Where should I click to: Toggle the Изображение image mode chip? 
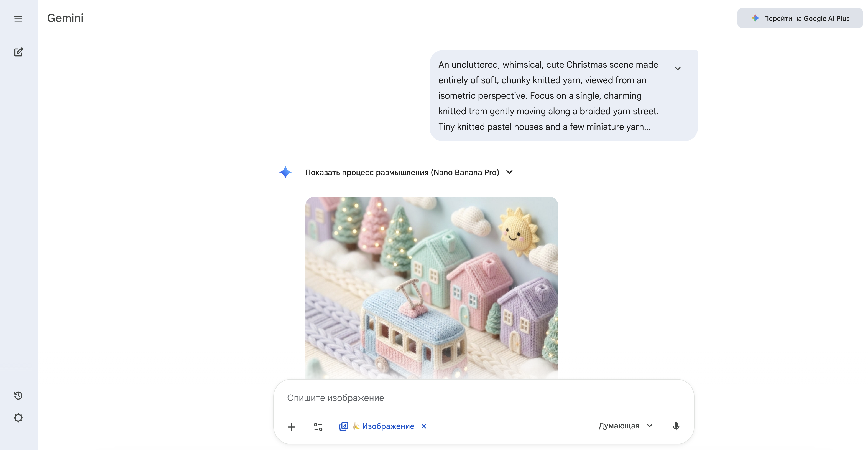click(x=388, y=426)
